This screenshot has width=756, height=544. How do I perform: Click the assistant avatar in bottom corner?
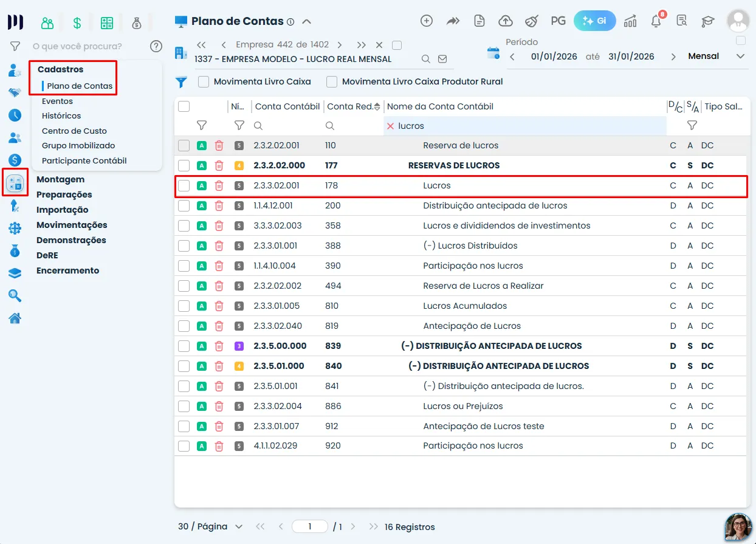(x=738, y=526)
